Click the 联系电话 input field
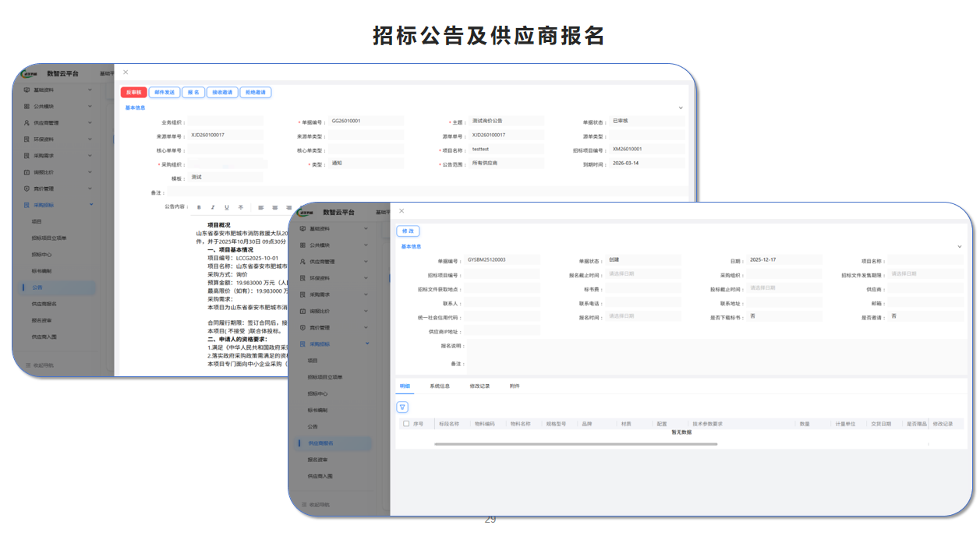980x550 pixels. point(643,302)
